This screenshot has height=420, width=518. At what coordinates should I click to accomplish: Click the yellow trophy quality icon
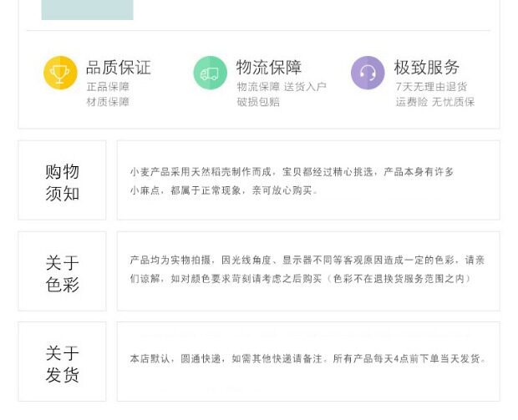[60, 73]
